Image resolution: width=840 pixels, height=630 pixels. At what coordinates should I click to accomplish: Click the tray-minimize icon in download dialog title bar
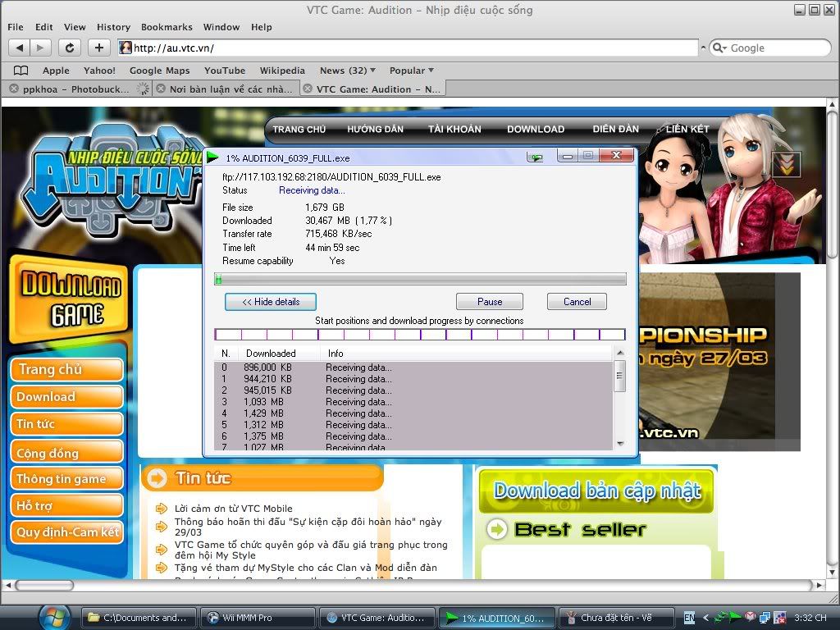[x=535, y=157]
